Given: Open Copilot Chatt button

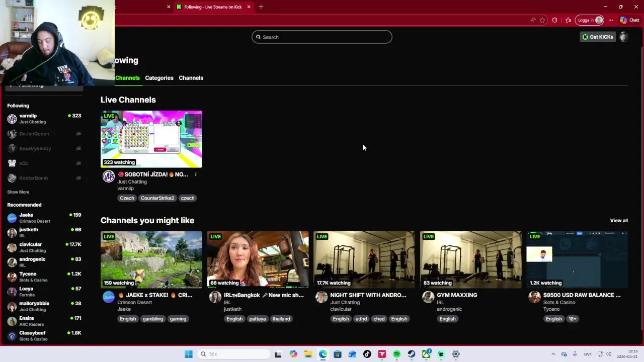Looking at the screenshot, I should coord(629,20).
